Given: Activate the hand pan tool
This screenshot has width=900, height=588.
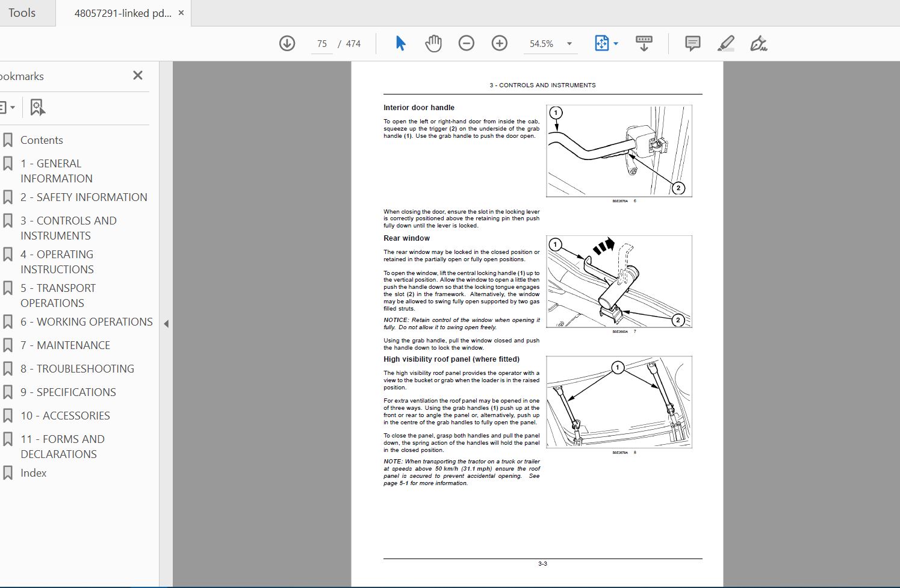Looking at the screenshot, I should click(433, 43).
